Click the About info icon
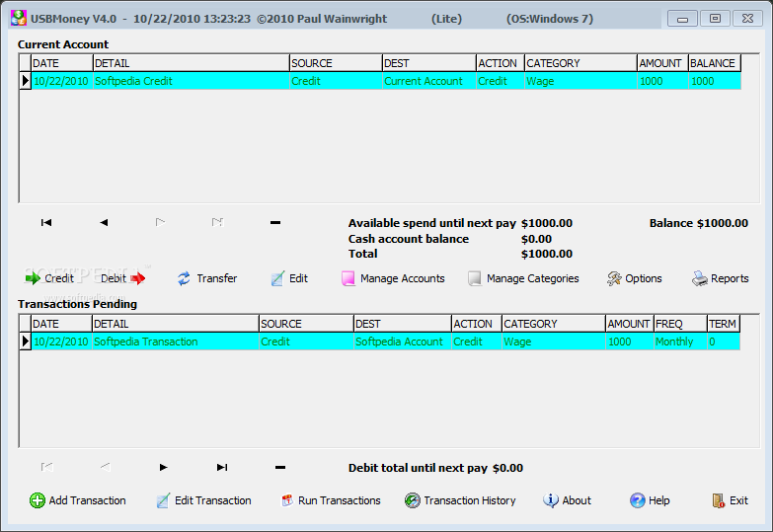Image resolution: width=773 pixels, height=532 pixels. [550, 500]
